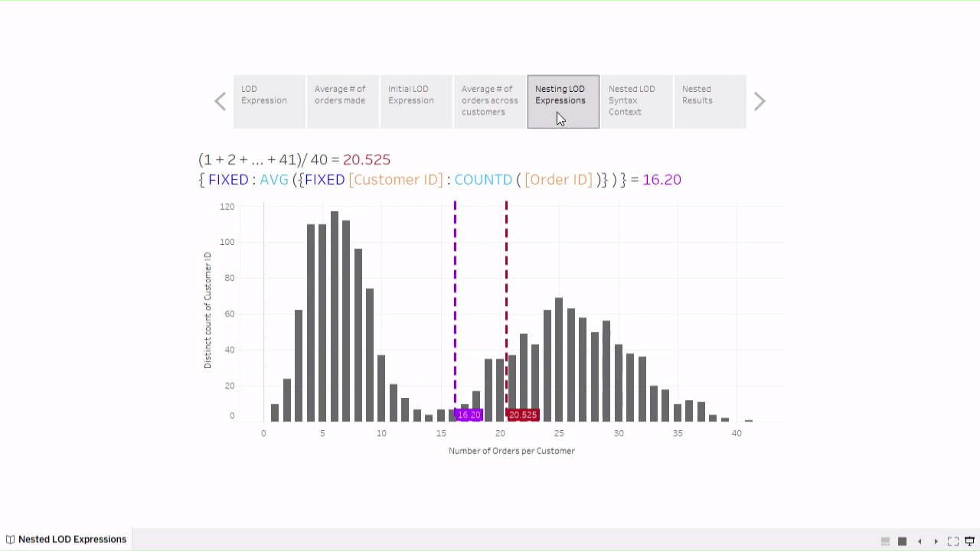Advance story with the right chevron
Image resolution: width=980 pixels, height=551 pixels.
(x=759, y=102)
